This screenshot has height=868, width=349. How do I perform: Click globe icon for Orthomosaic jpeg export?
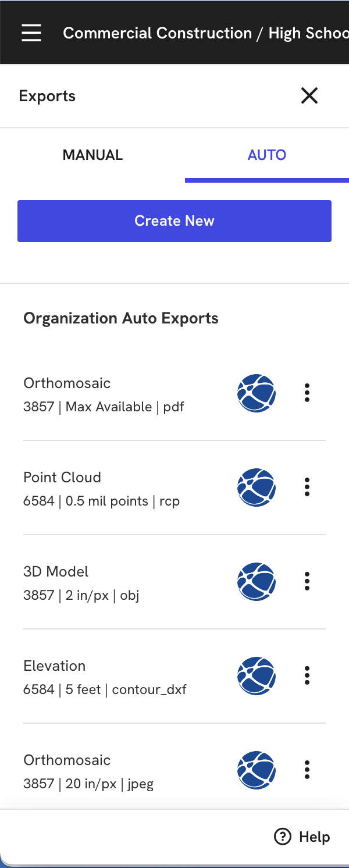257,770
